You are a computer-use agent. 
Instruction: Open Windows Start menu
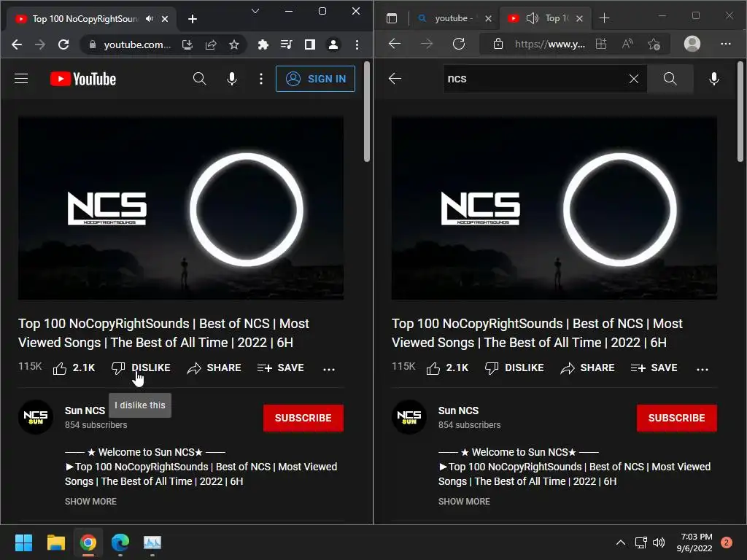(23, 542)
